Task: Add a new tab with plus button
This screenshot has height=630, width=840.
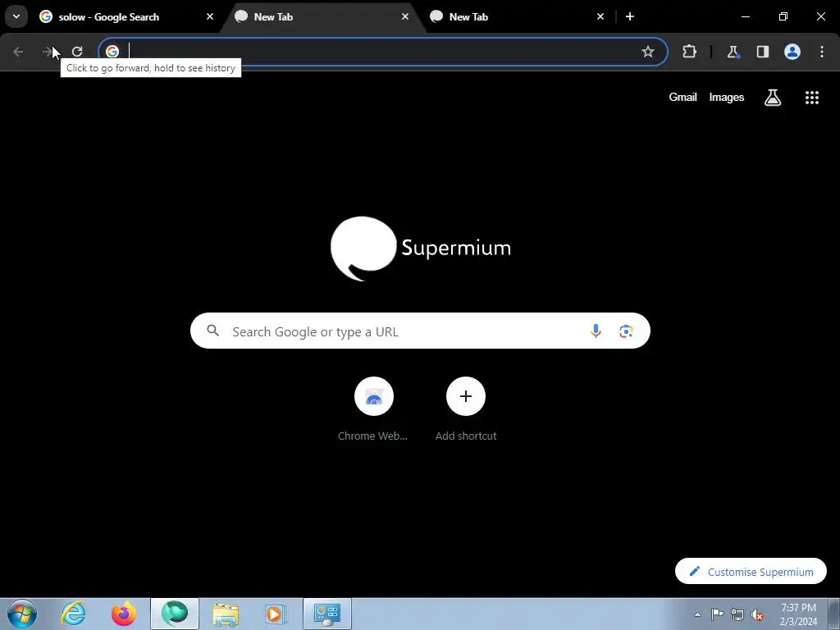Action: (x=630, y=16)
